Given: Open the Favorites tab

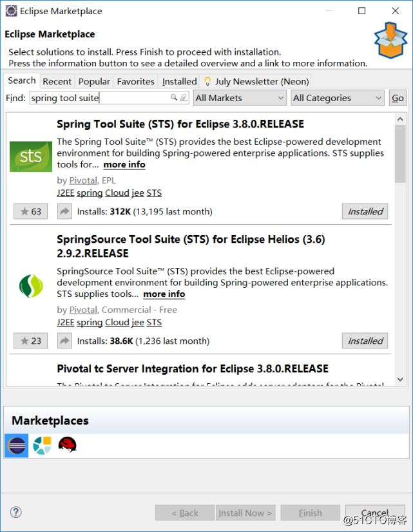Looking at the screenshot, I should [x=135, y=81].
